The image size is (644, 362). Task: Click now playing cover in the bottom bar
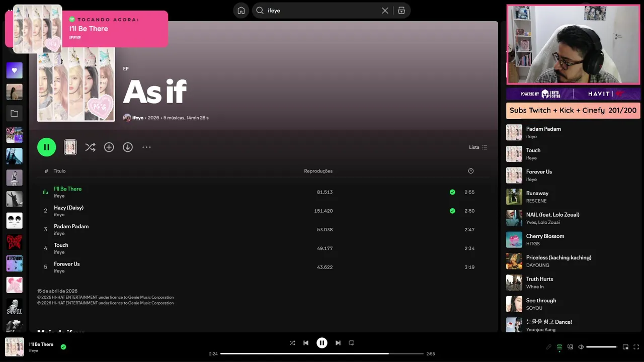point(14,347)
